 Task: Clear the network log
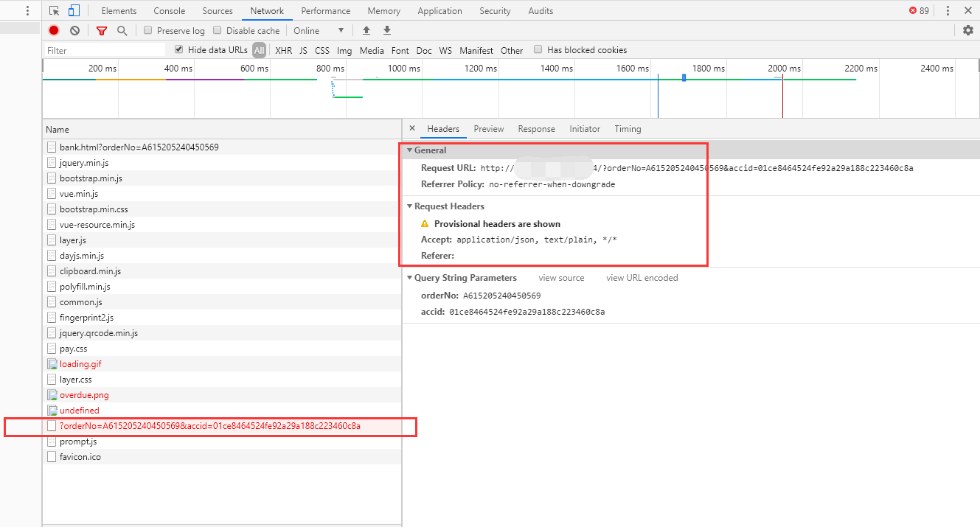[x=74, y=30]
